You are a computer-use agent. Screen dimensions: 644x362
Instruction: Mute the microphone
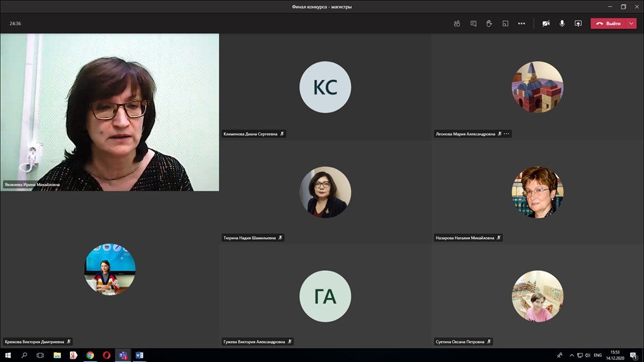pos(562,24)
